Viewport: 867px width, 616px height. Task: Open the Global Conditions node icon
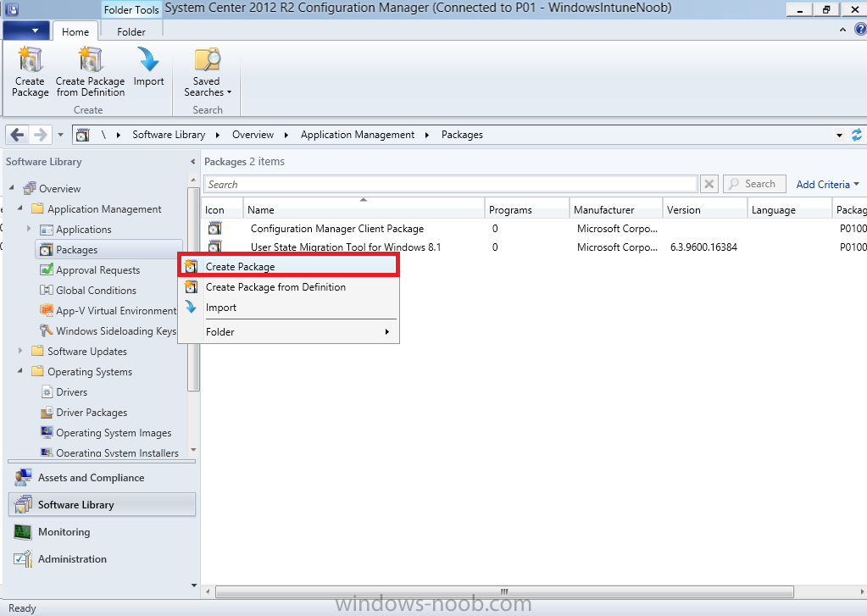(x=47, y=291)
